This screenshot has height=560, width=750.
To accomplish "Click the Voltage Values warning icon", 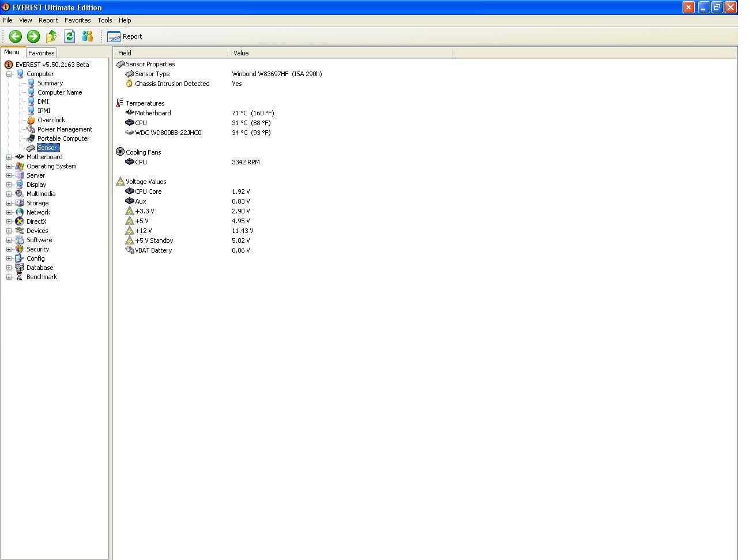I will (120, 182).
